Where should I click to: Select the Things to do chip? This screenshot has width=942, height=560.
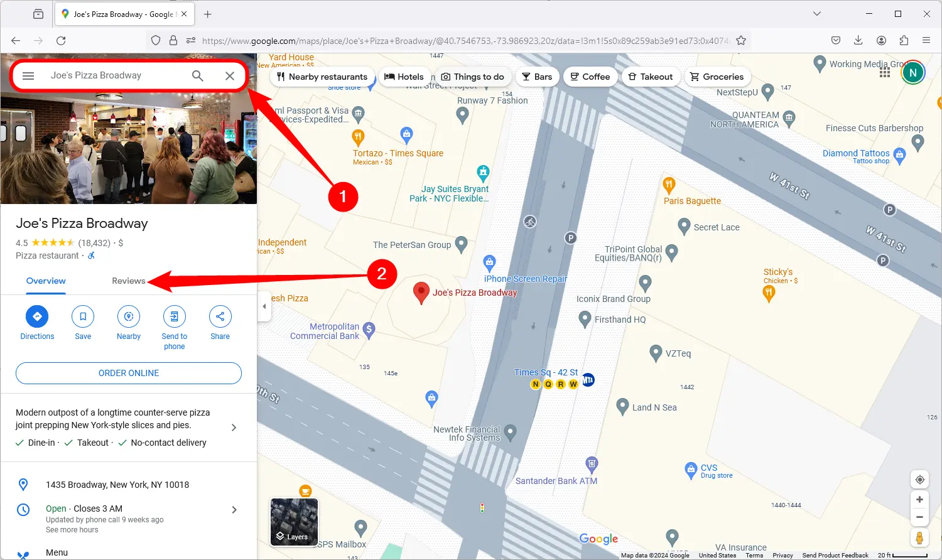[x=472, y=77]
